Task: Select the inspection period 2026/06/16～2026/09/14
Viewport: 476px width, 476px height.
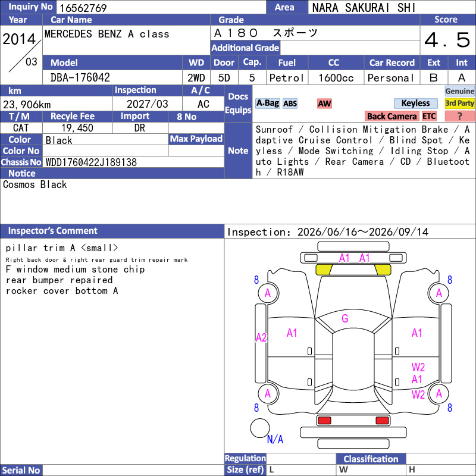Action: point(363,232)
